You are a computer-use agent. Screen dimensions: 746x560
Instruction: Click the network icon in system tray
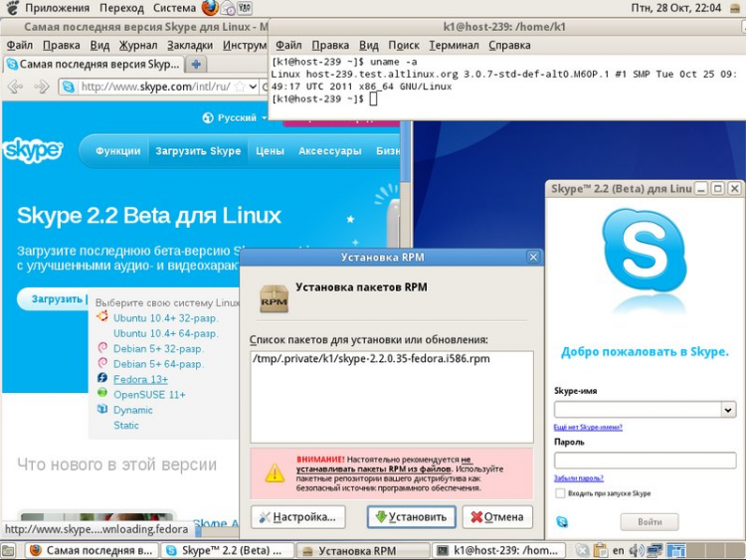tap(654, 550)
